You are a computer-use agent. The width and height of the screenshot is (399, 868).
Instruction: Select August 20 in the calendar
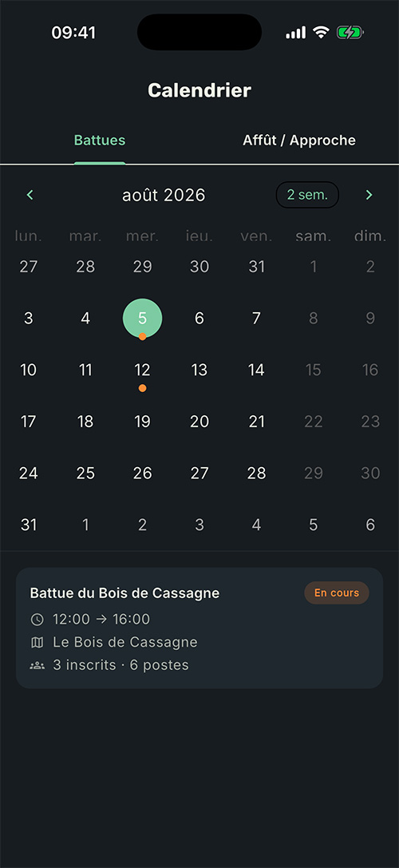199,422
